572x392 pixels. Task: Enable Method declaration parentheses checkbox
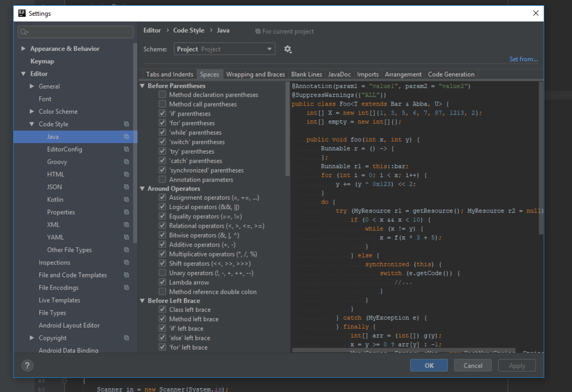(162, 95)
